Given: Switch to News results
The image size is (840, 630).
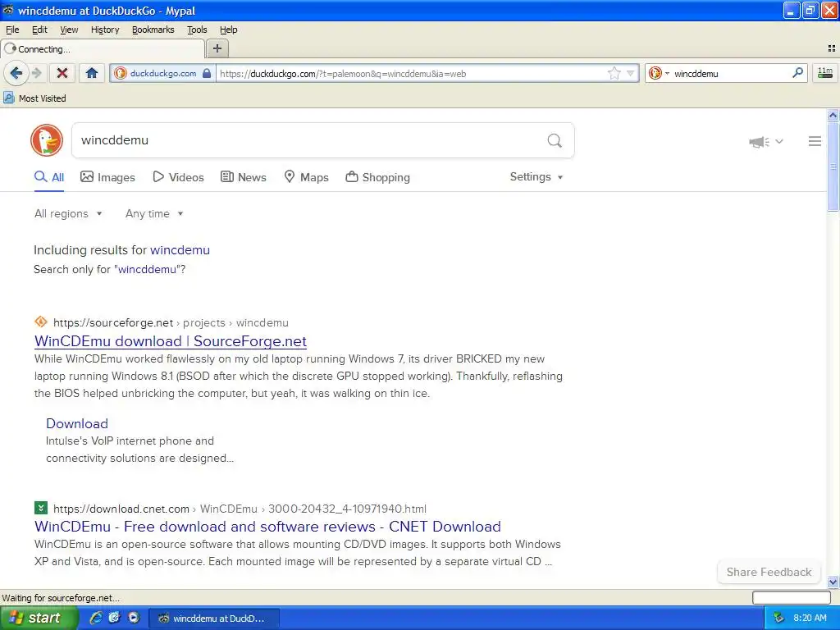Looking at the screenshot, I should click(244, 177).
